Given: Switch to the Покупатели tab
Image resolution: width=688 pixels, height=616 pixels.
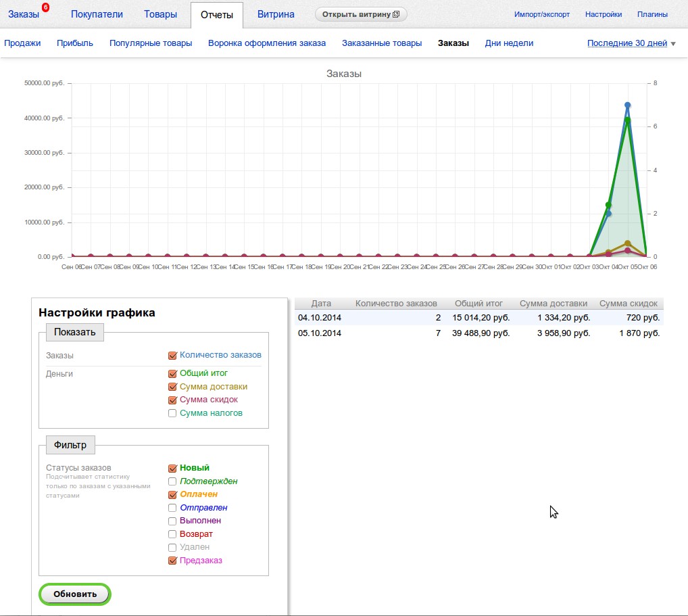Looking at the screenshot, I should 97,14.
